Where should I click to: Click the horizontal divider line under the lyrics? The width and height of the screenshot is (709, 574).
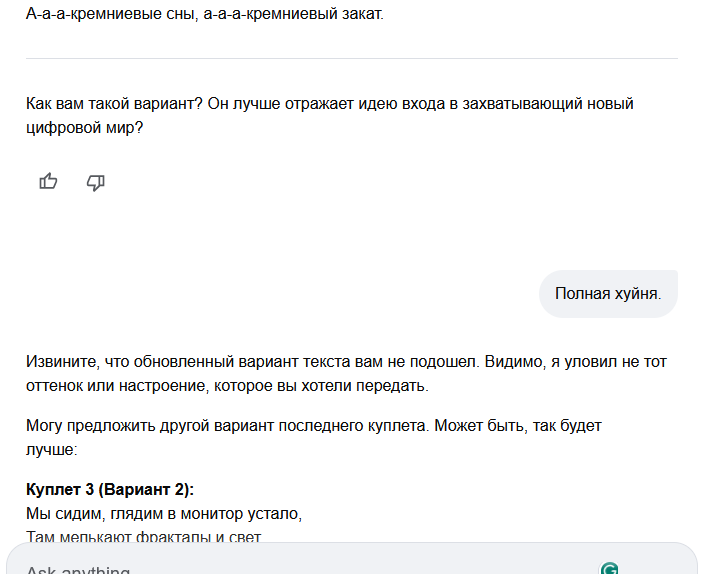351,58
